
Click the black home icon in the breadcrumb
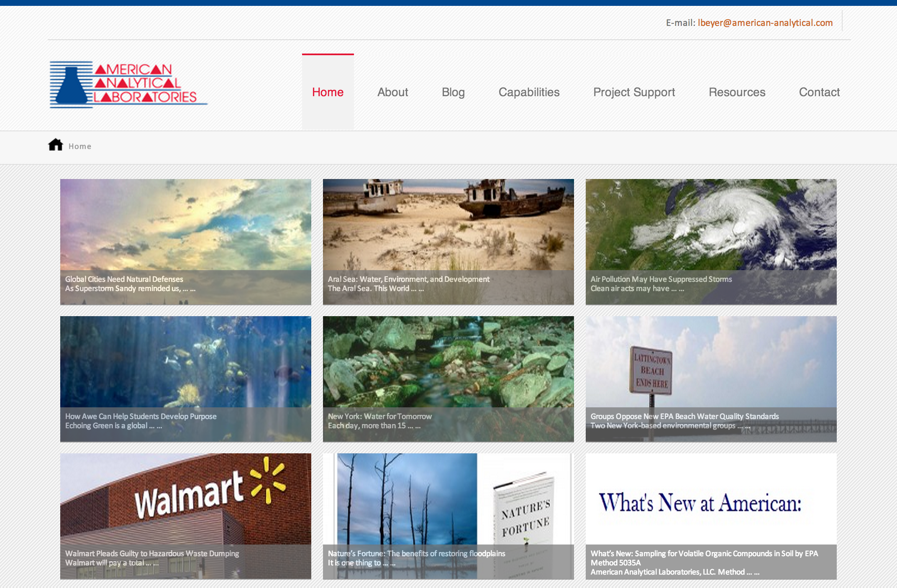coord(56,145)
